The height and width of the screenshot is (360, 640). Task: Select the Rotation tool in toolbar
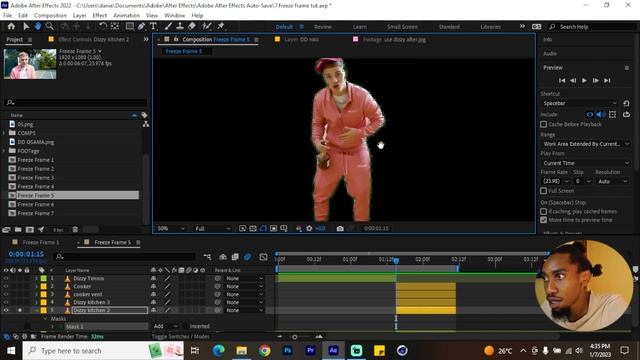[103, 26]
